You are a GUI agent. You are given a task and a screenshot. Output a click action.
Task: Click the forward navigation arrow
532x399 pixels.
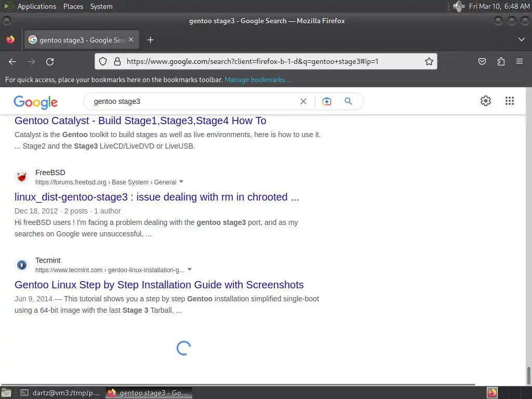point(31,61)
